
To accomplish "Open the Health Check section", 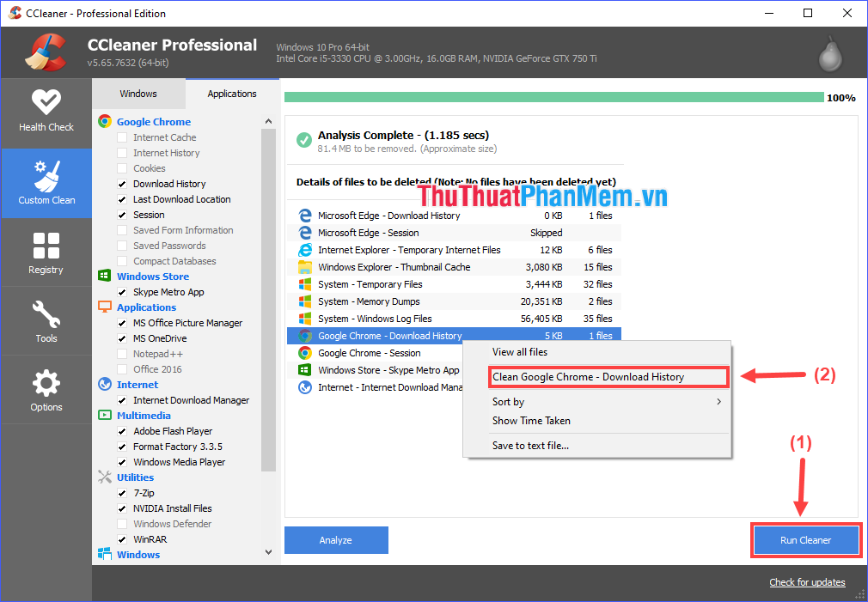I will tap(46, 112).
